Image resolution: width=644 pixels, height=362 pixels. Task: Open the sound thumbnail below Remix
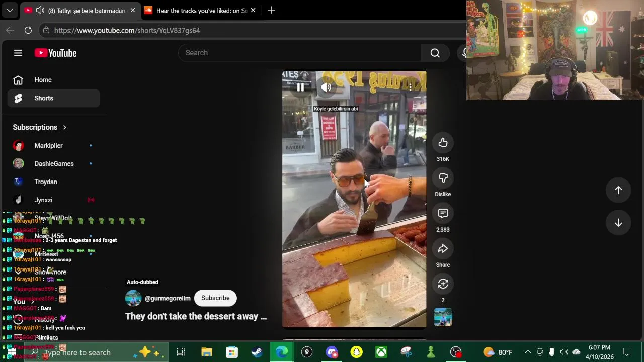coord(443,317)
